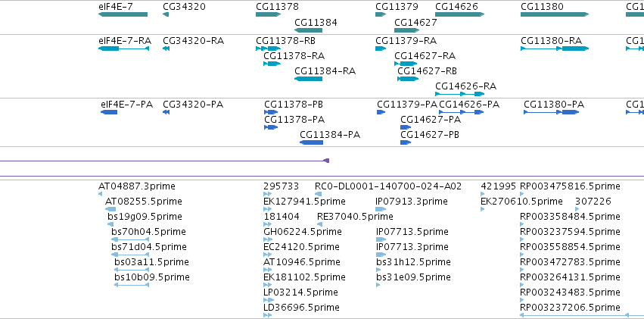Click the CG34320-RA transcript label
This screenshot has height=319, width=644.
click(194, 41)
